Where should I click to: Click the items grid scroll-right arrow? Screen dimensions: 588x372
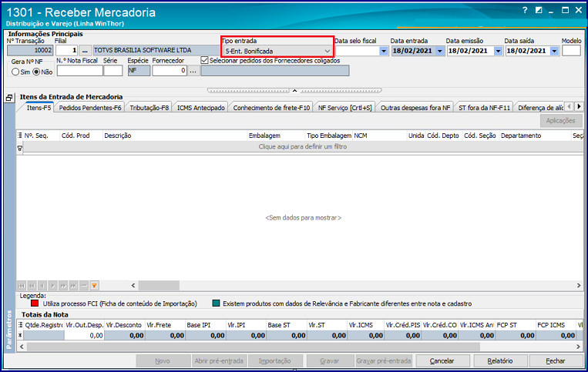coord(579,286)
